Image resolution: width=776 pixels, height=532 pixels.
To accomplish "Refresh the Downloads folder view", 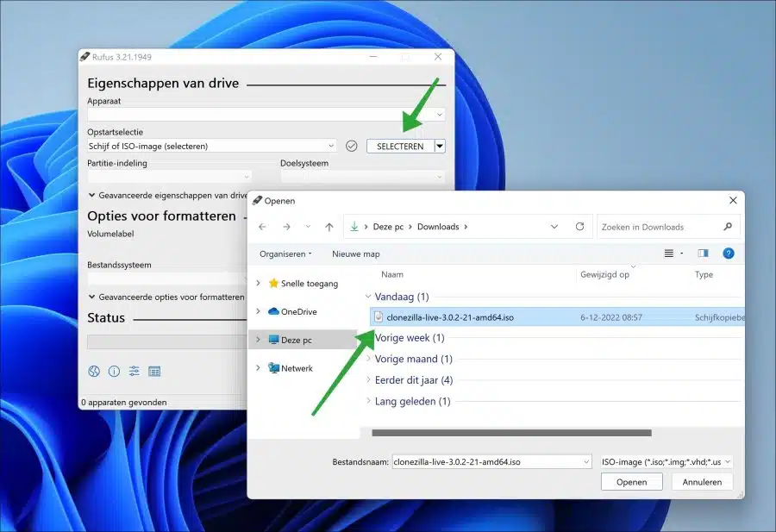I will (579, 227).
